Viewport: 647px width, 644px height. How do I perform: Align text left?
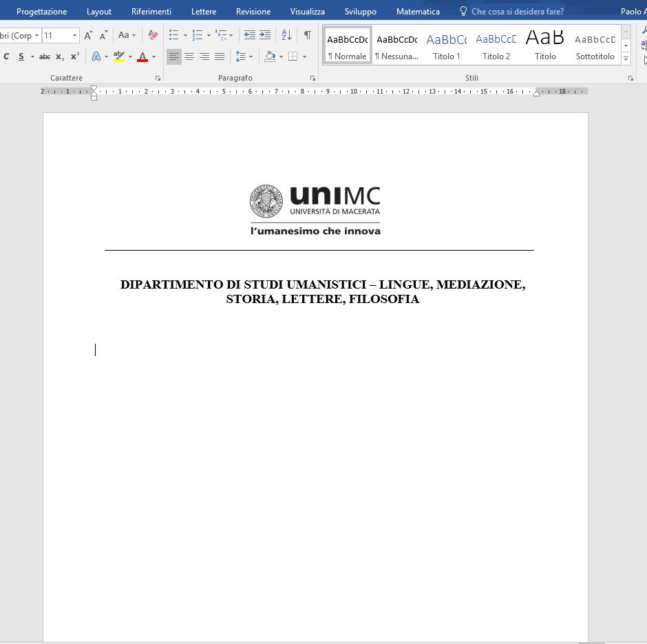pyautogui.click(x=173, y=56)
